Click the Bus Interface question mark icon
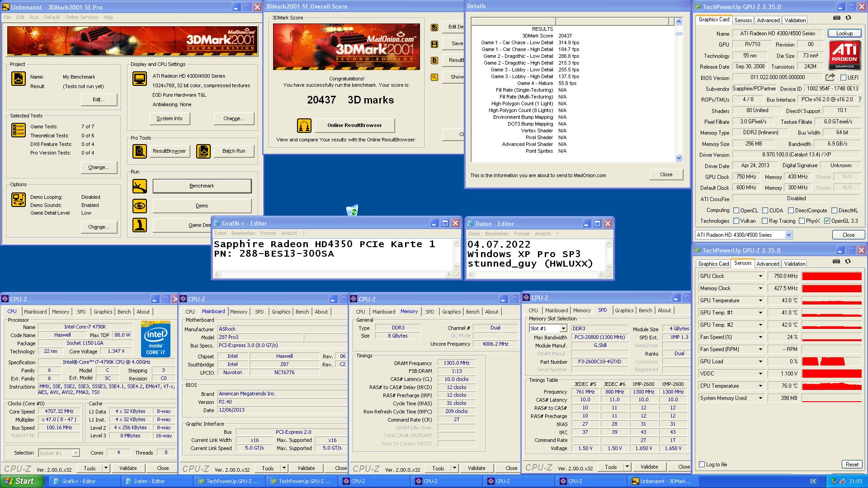 click(859, 99)
